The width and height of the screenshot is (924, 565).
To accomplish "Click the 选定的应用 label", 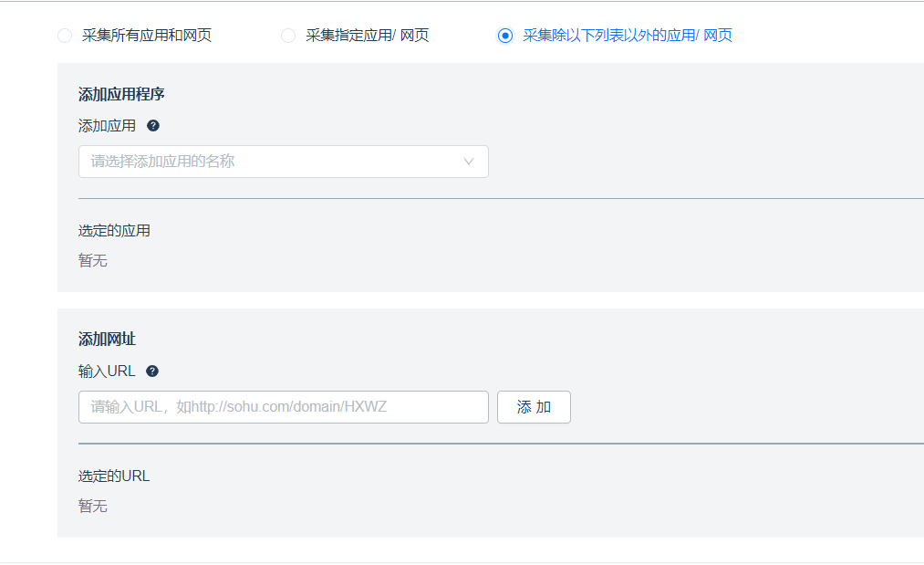I will (114, 231).
